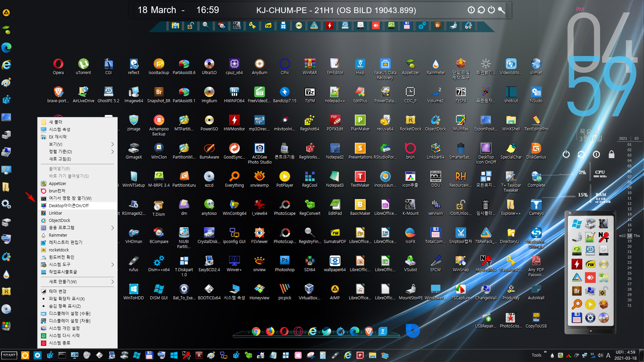Select 새 폴더 in context menu

point(77,122)
